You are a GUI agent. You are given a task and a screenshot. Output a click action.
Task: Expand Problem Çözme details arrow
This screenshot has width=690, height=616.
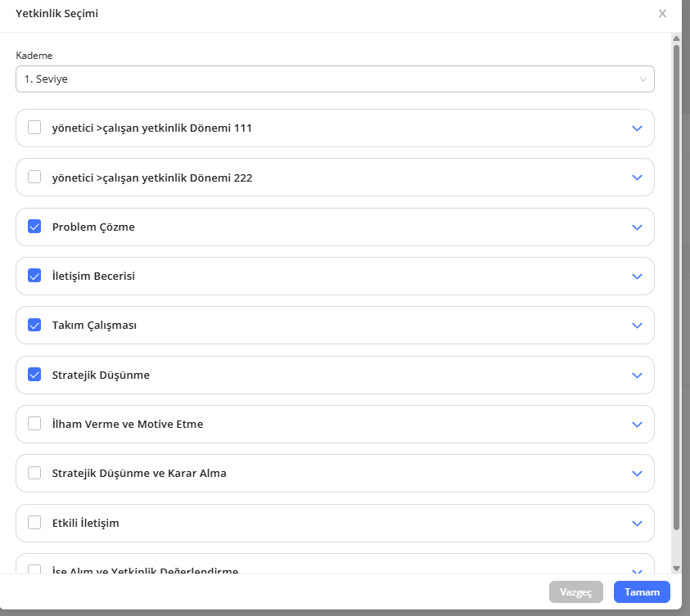pyautogui.click(x=638, y=227)
